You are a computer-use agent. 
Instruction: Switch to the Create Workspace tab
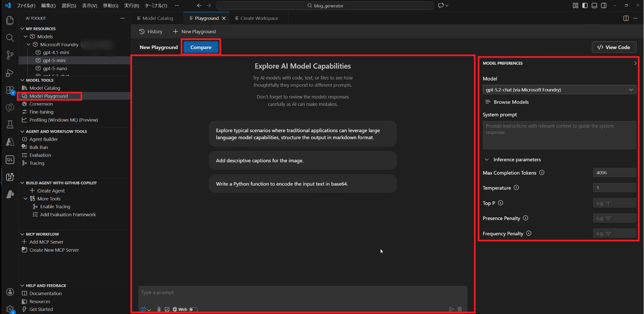click(x=257, y=18)
